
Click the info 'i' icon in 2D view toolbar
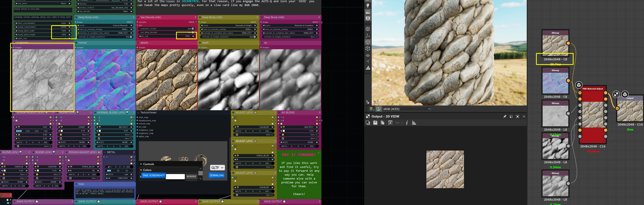407,123
